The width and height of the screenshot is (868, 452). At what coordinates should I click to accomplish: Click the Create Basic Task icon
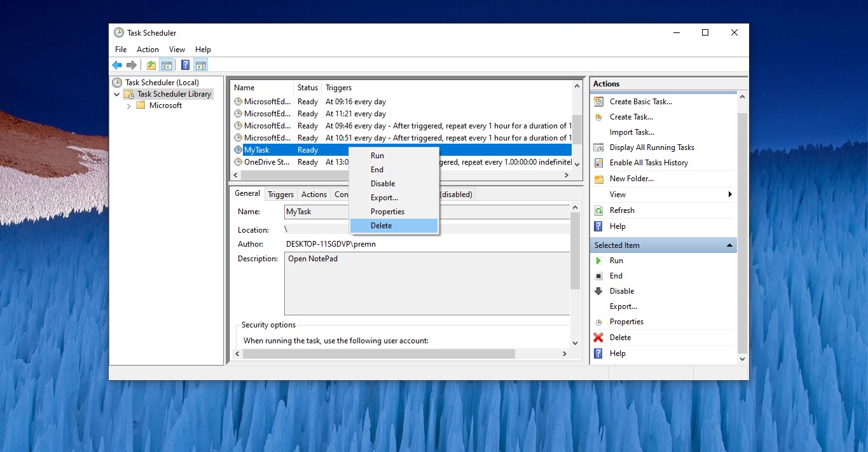[598, 101]
